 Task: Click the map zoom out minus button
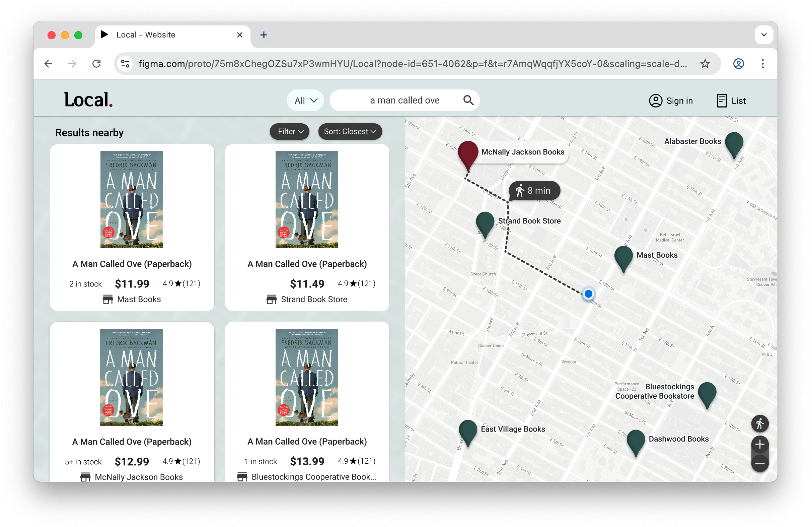pyautogui.click(x=759, y=463)
